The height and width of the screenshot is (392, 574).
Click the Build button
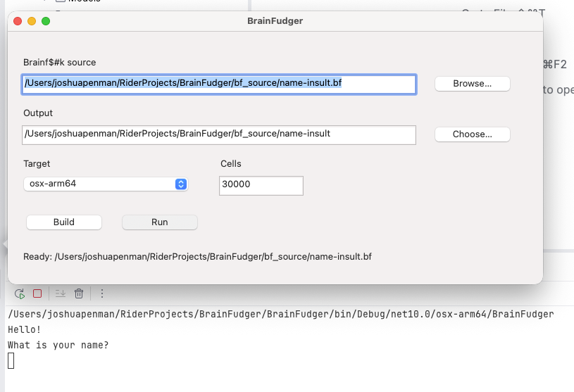64,222
